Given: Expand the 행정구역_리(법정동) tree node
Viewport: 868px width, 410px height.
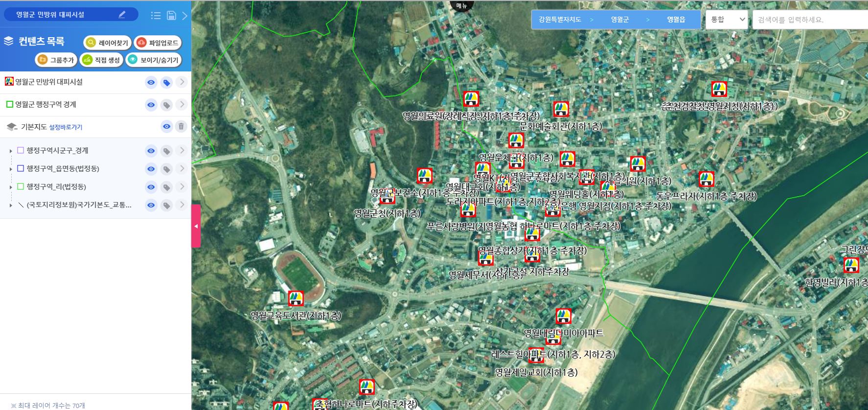Looking at the screenshot, I should (x=11, y=187).
